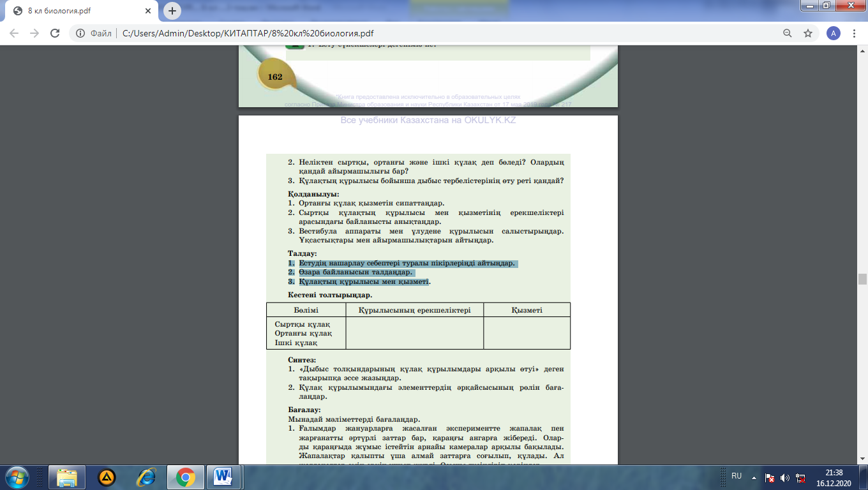Open the Chrome three-dot menu
The width and height of the screenshot is (868, 490).
pyautogui.click(x=854, y=33)
